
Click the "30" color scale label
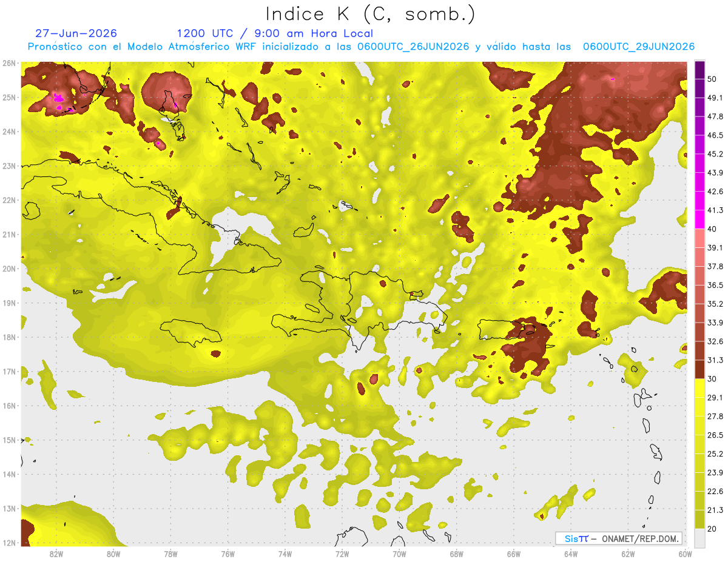pos(712,379)
